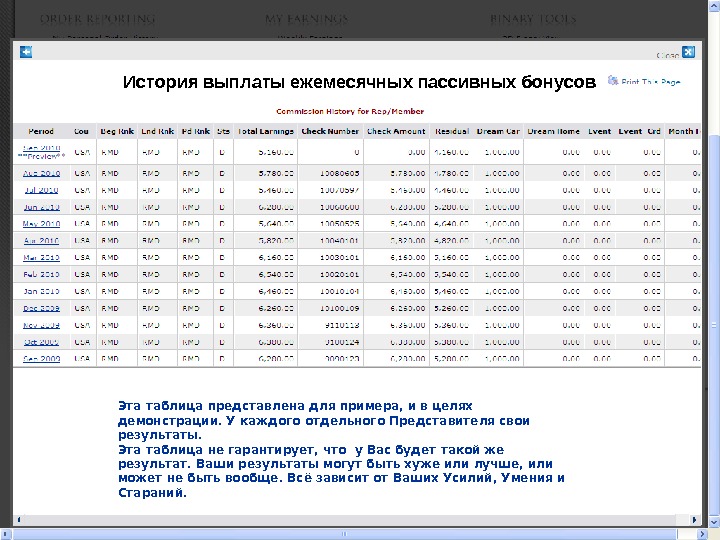This screenshot has height=540, width=720.
Task: Click the Dream Home column header
Action: [x=554, y=131]
